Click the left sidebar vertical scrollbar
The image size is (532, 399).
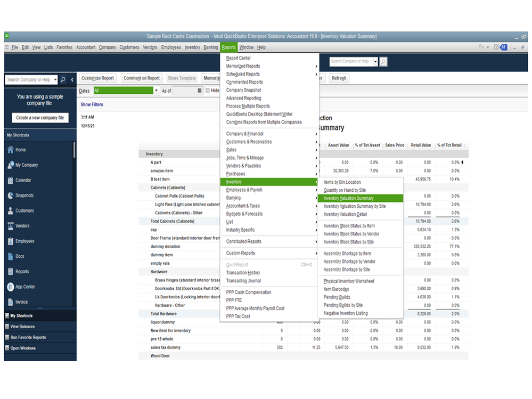74,150
